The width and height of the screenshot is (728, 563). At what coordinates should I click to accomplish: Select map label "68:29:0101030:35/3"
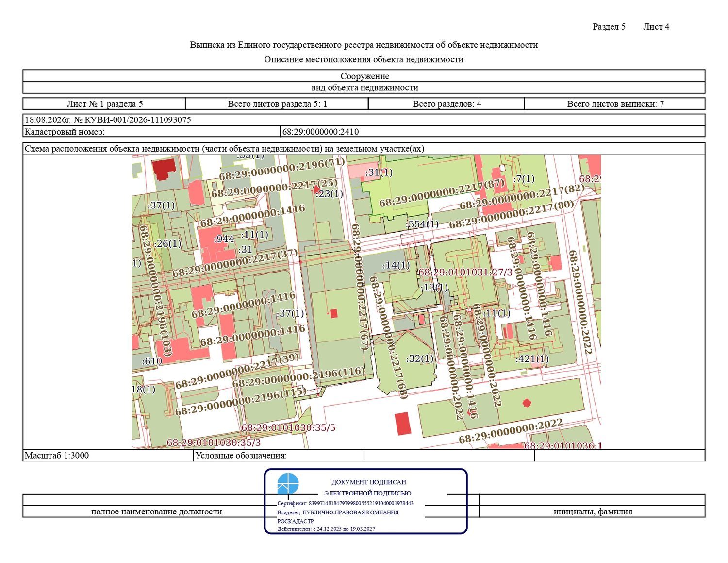(214, 443)
